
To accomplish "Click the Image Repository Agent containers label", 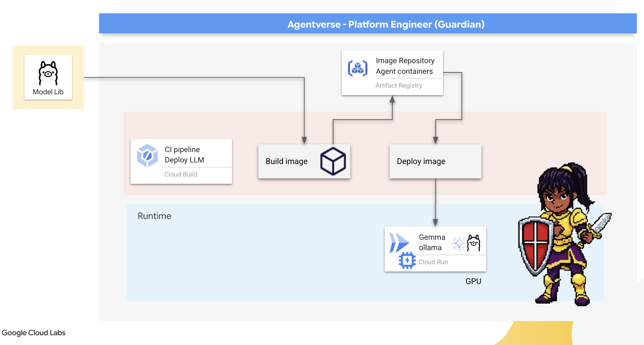I will [x=405, y=66].
